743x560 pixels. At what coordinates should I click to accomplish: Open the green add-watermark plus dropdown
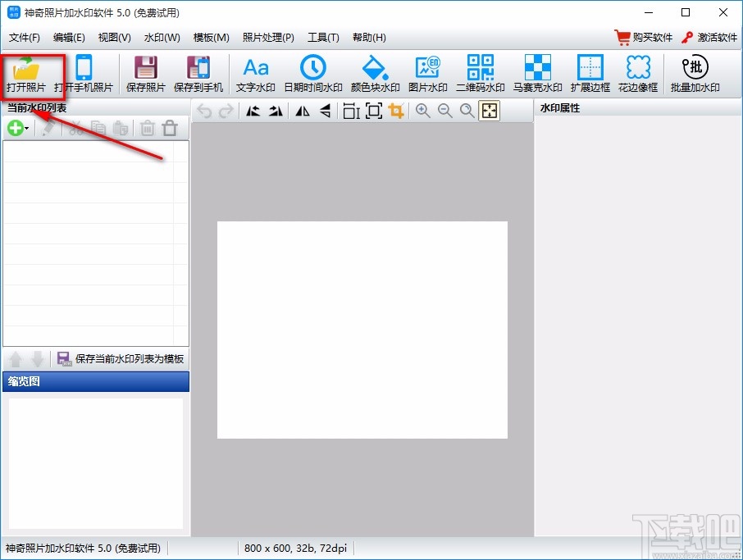17,128
